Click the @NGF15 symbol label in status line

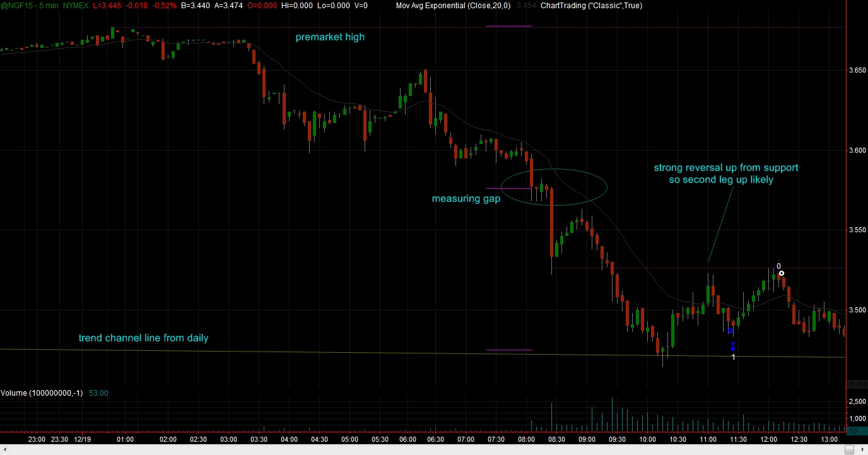click(x=15, y=5)
